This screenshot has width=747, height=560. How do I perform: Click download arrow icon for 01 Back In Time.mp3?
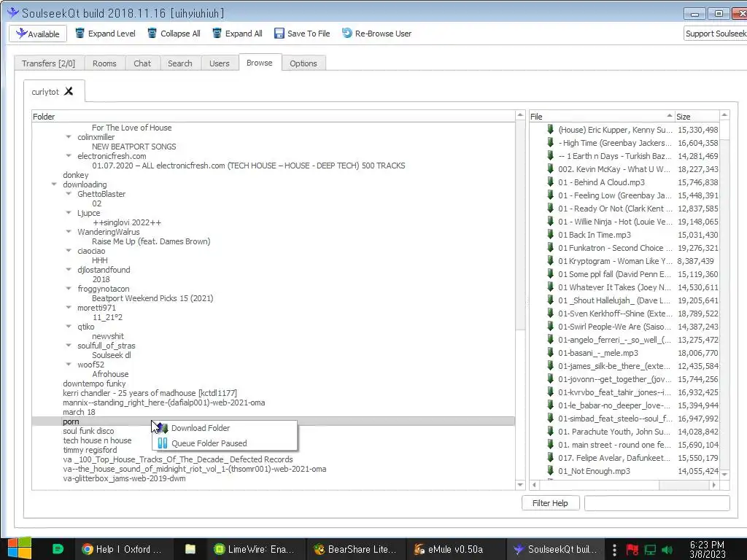tap(550, 234)
